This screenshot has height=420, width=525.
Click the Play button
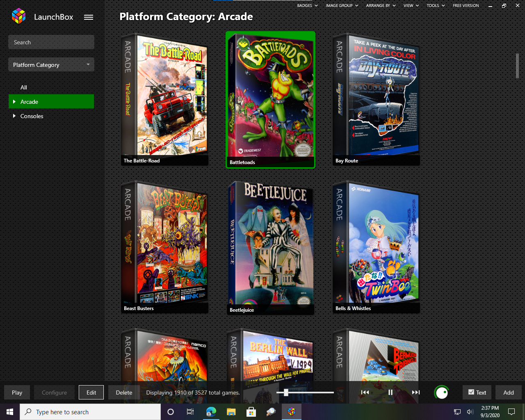click(17, 393)
